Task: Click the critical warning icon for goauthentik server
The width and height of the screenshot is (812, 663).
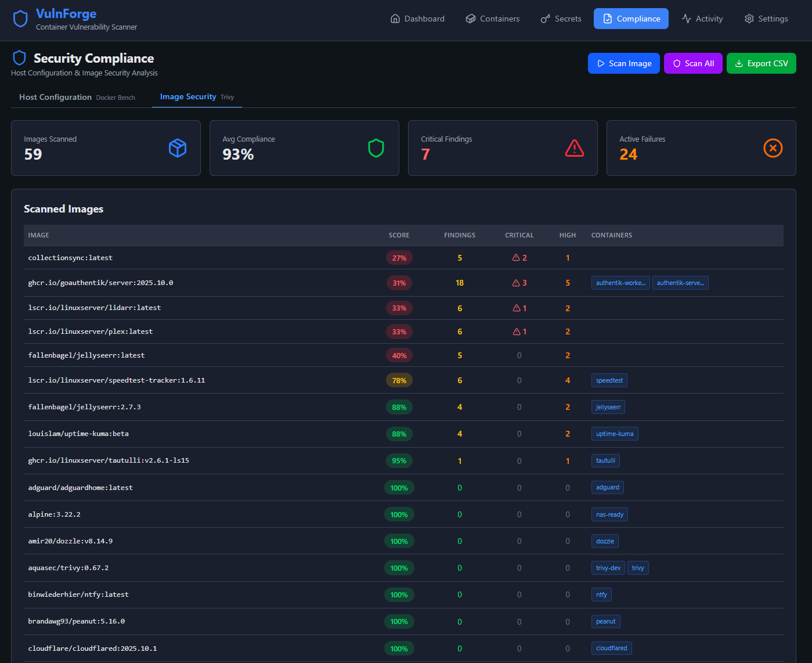Action: click(516, 283)
